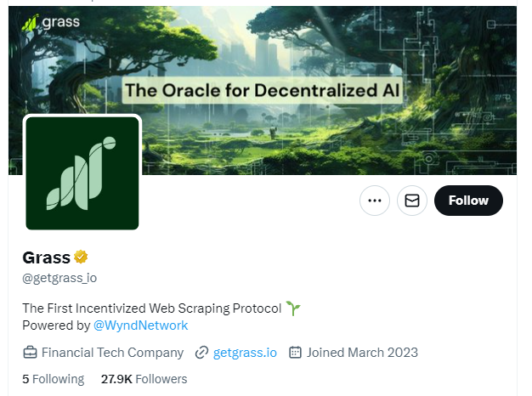Open the @WyndNetwork profile link
Screen dimensions: 532x396
[141, 325]
